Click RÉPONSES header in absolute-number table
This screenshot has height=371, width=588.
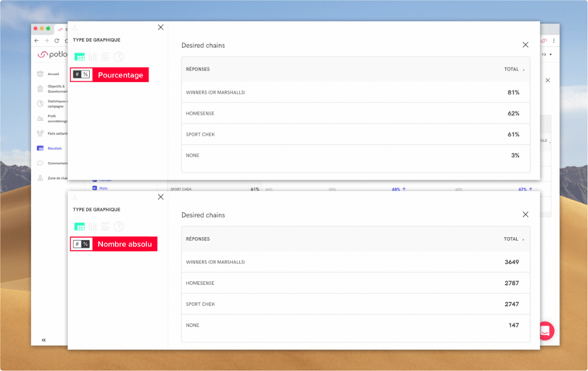pos(197,239)
